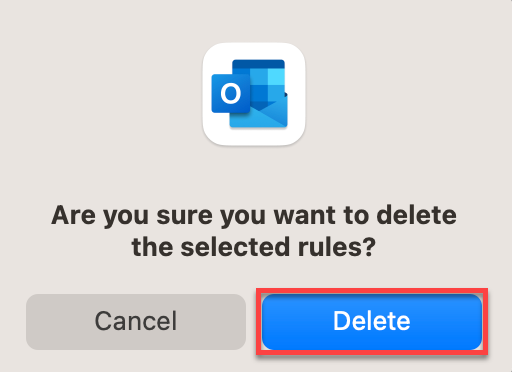Viewport: 512px width, 372px height.
Task: Approve rule removal by clicking Delete
Action: pyautogui.click(x=372, y=322)
